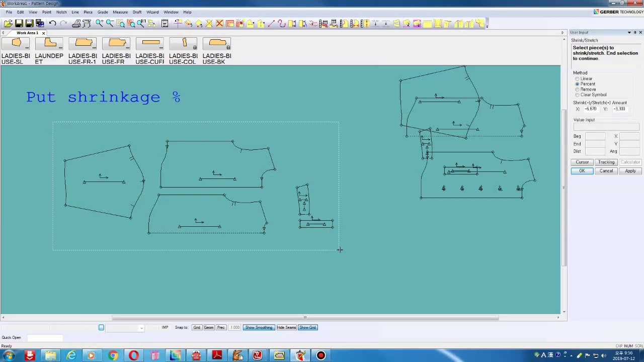This screenshot has height=362, width=644.
Task: Open the Piece menu
Action: point(88,12)
